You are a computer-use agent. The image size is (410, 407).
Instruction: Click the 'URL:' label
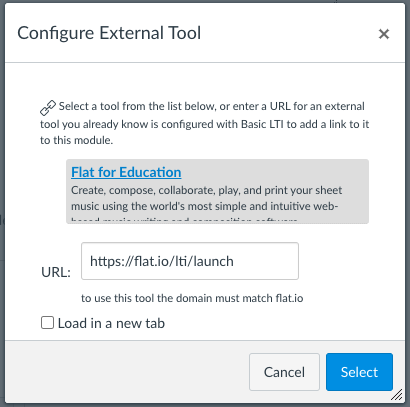(x=56, y=272)
